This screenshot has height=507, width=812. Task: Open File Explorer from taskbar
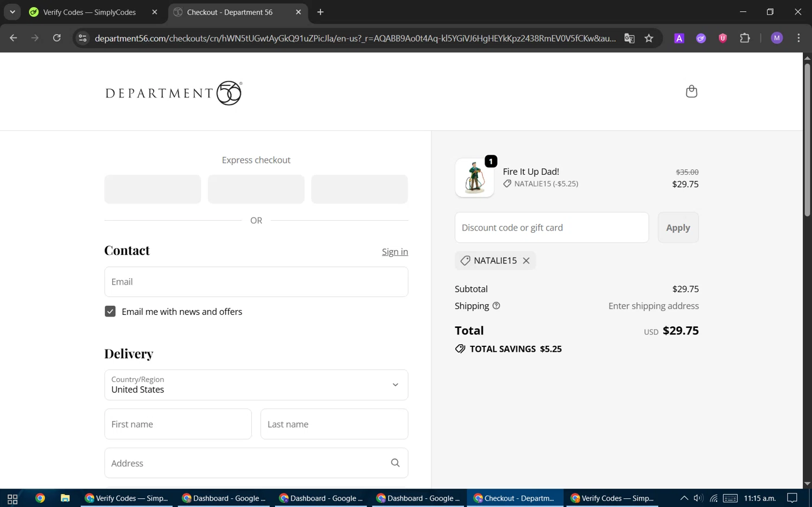[x=65, y=498]
